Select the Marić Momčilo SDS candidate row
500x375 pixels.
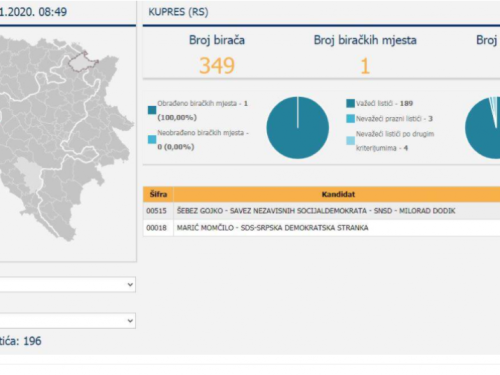tap(322, 228)
